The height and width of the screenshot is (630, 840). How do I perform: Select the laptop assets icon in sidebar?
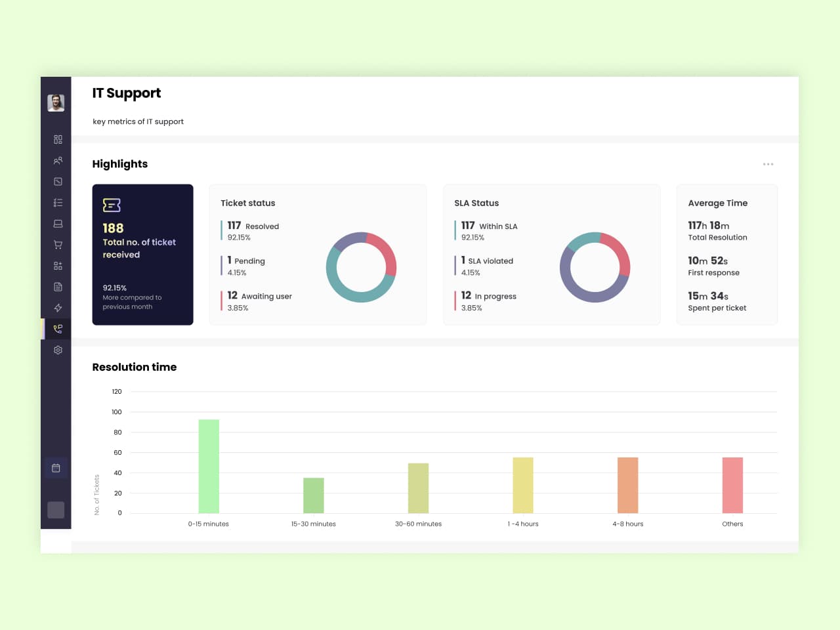pyautogui.click(x=58, y=224)
